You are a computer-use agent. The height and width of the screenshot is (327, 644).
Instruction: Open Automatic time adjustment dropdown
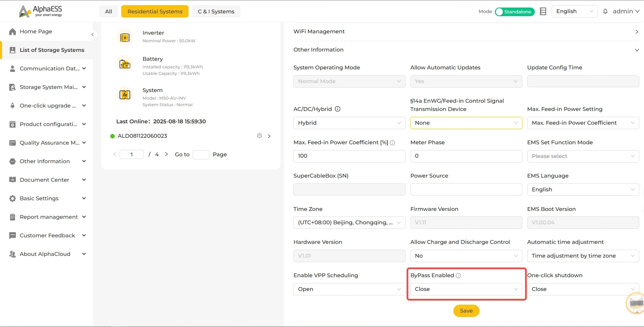tap(583, 256)
